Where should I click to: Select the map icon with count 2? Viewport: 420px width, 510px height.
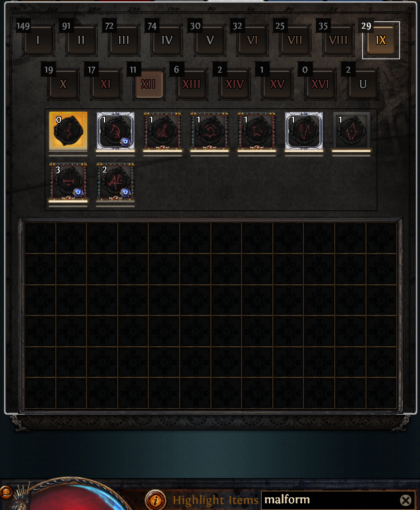(x=115, y=181)
